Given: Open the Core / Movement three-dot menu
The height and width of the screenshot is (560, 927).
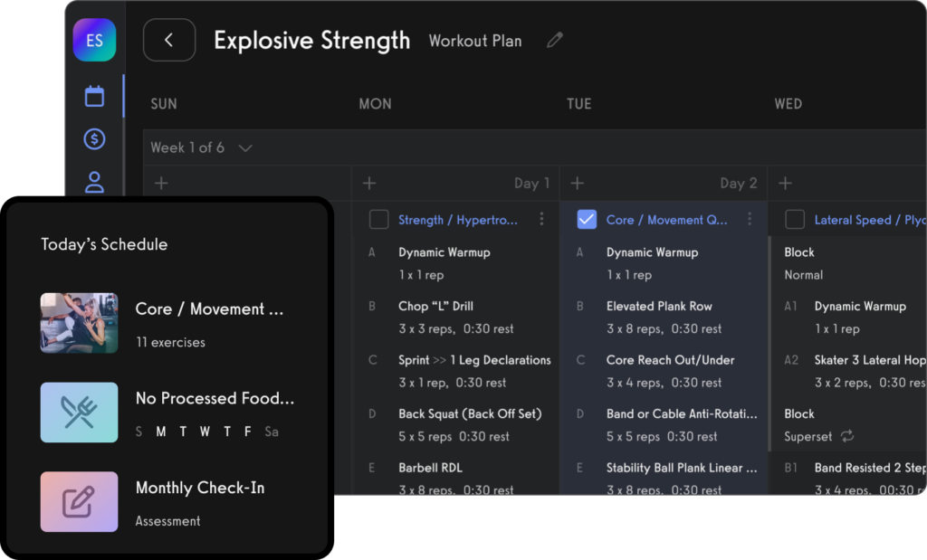Looking at the screenshot, I should (x=749, y=220).
